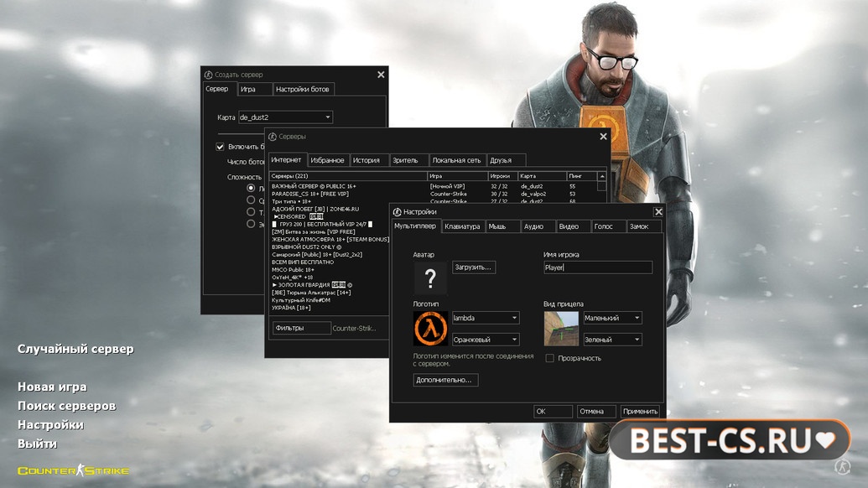The image size is (868, 488).
Task: Select the third Сложность radio button
Action: [x=251, y=212]
